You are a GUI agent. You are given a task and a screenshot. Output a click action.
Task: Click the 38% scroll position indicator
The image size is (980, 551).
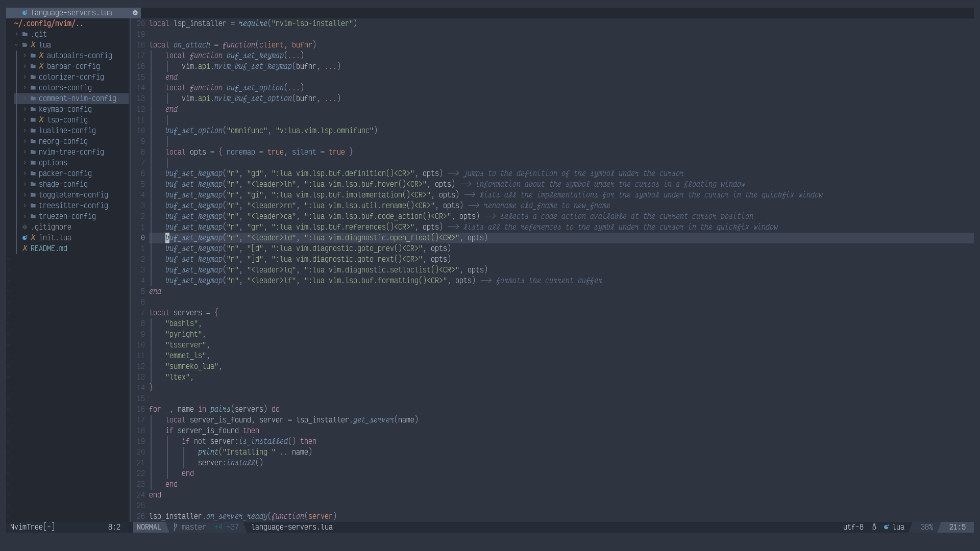pyautogui.click(x=926, y=527)
